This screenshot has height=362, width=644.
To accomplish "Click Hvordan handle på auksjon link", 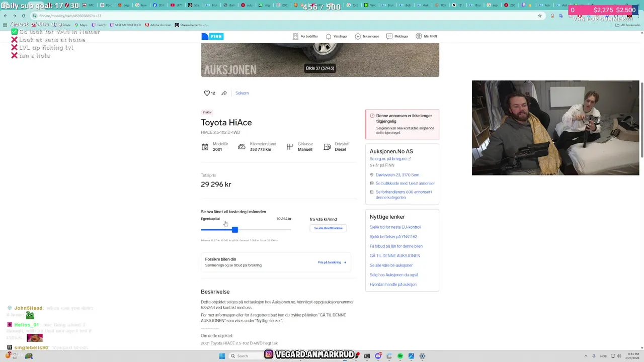I will pyautogui.click(x=393, y=285).
